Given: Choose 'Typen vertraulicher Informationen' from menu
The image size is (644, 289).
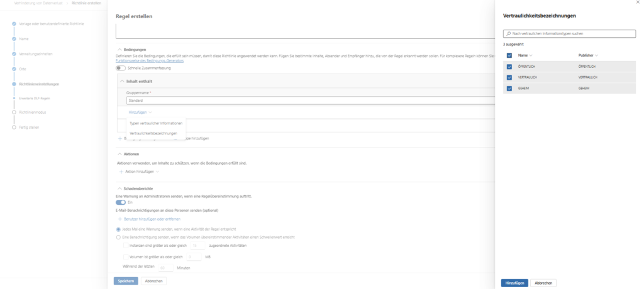Looking at the screenshot, I should (156, 123).
